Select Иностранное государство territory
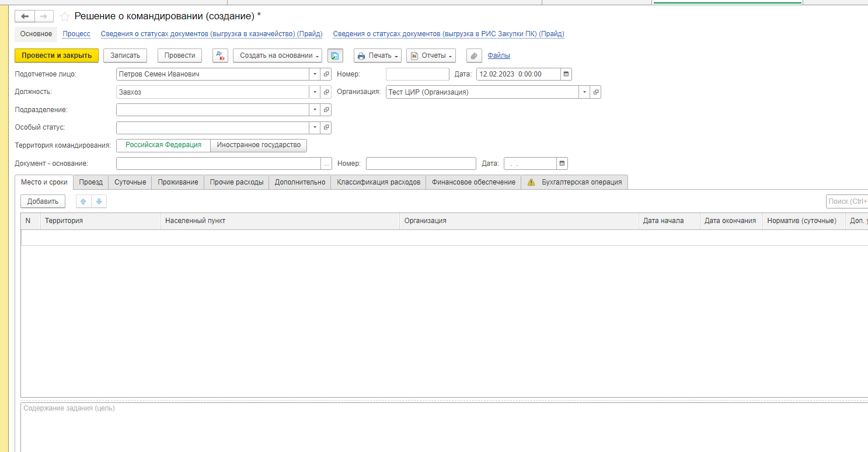Viewport: 868px width, 452px height. [259, 145]
